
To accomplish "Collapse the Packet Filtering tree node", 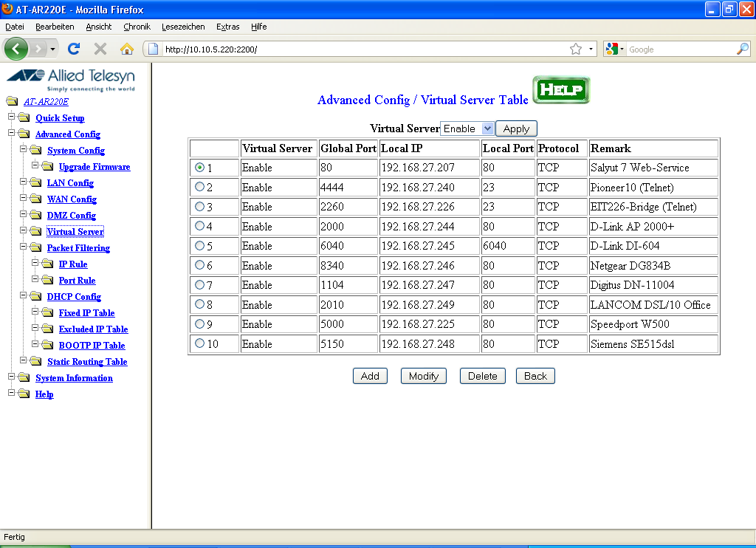I will click(x=23, y=246).
